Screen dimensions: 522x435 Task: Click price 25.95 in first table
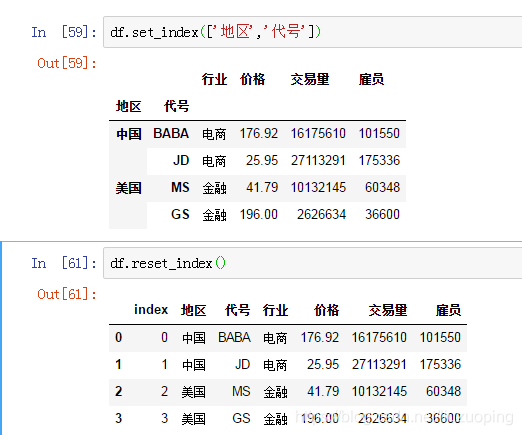[x=262, y=161]
